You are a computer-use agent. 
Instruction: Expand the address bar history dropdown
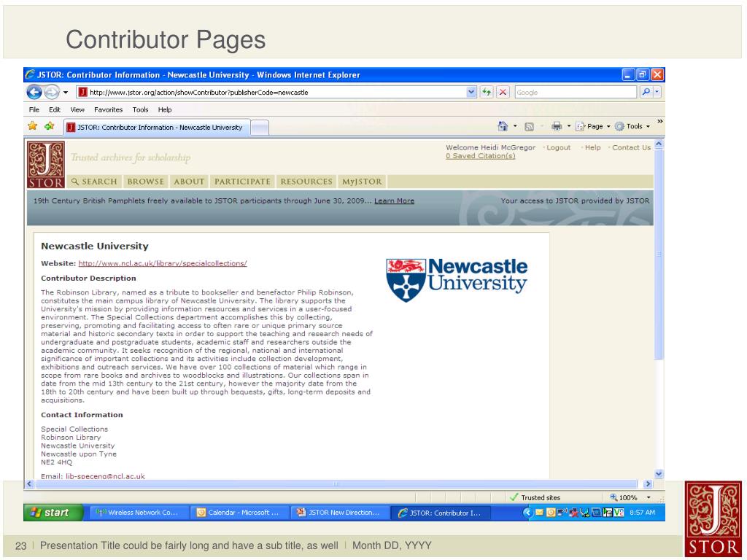point(471,93)
